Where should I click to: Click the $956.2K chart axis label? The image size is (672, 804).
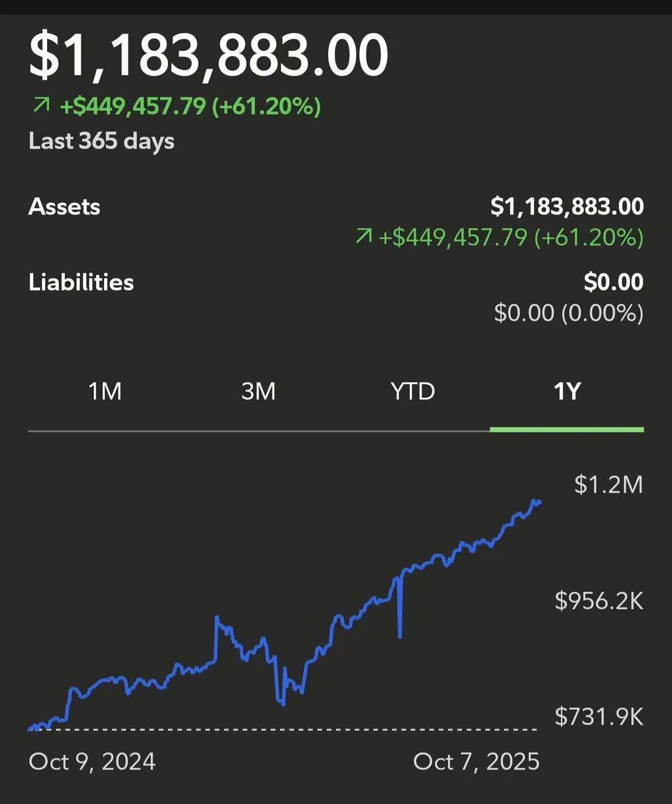click(599, 601)
